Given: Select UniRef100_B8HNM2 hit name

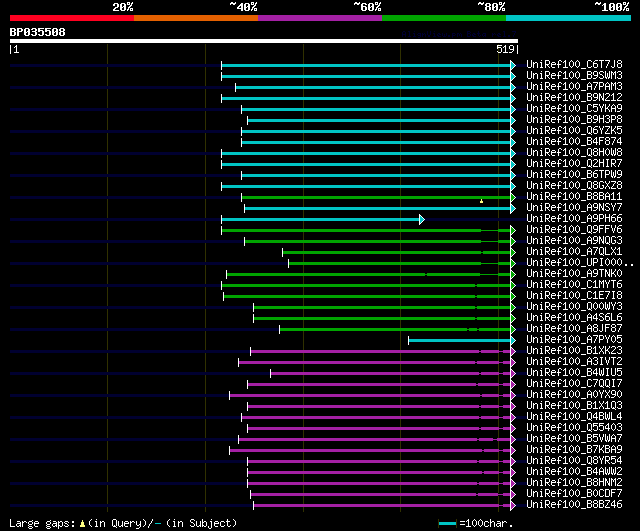Looking at the screenshot, I should pyautogui.click(x=574, y=483).
